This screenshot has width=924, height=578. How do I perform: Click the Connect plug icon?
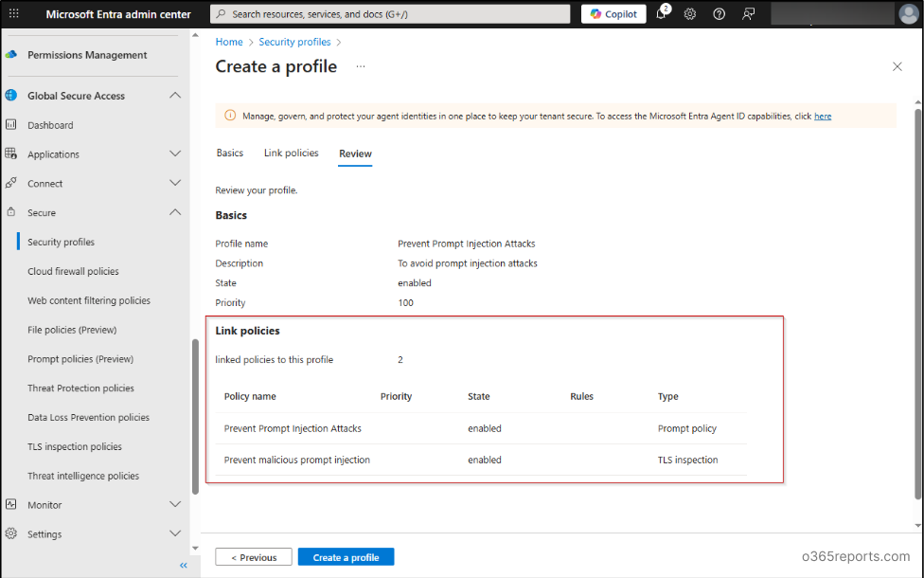pos(11,183)
